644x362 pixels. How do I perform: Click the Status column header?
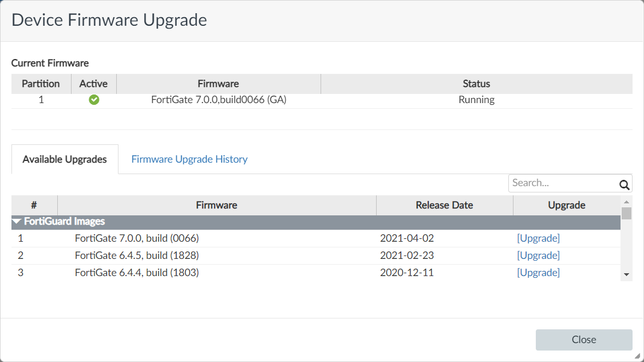click(x=476, y=84)
